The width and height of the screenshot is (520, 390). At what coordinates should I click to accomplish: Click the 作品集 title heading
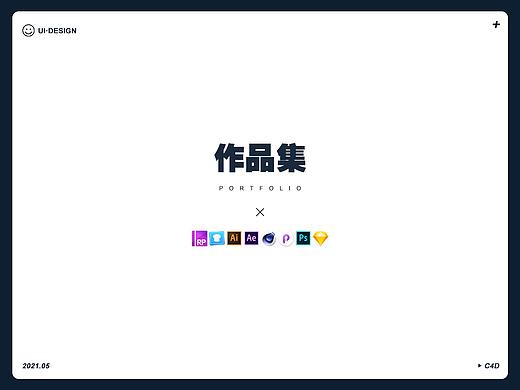(x=260, y=158)
